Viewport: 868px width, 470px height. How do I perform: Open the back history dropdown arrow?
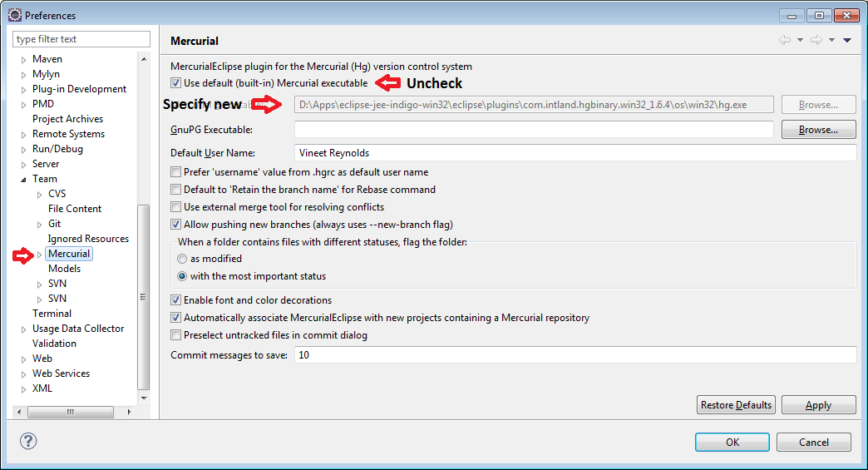(800, 40)
